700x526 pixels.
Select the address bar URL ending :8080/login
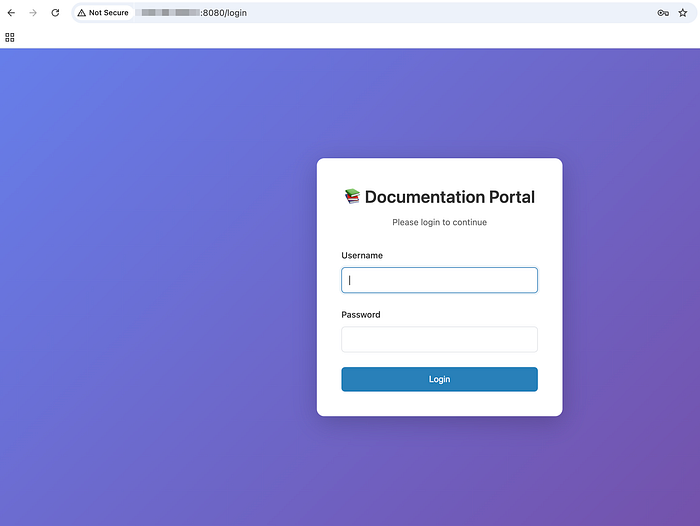[194, 13]
